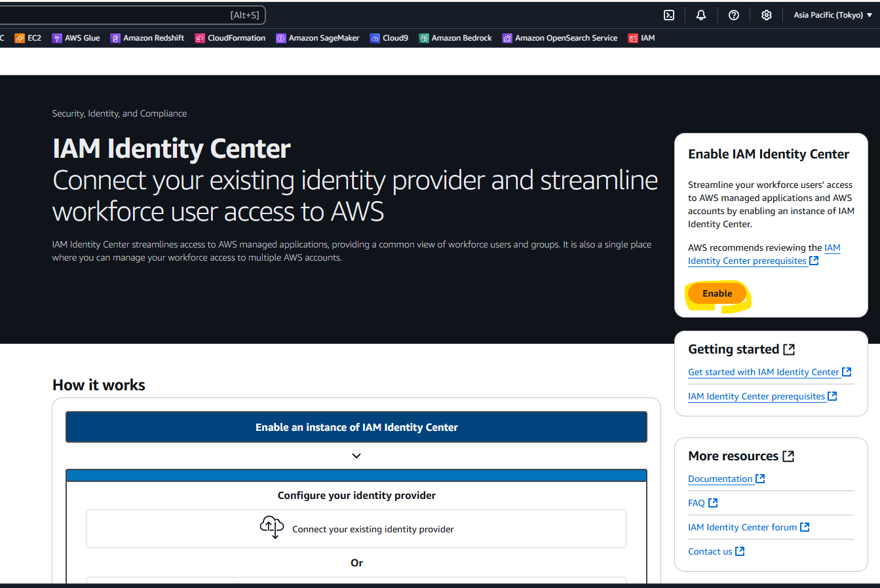Image resolution: width=880 pixels, height=588 pixels.
Task: Click the Amazon SageMaker service icon
Action: pyautogui.click(x=281, y=38)
